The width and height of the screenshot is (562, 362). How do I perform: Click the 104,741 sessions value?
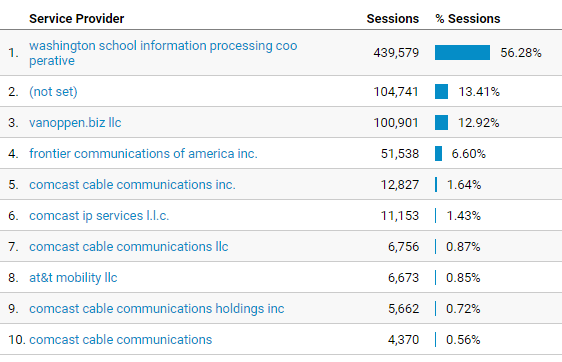click(x=396, y=92)
